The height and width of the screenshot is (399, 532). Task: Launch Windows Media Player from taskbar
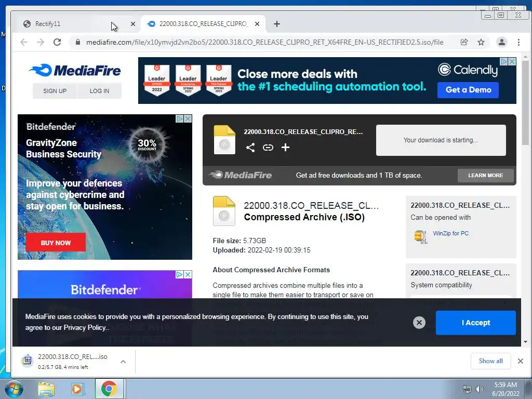tap(77, 389)
